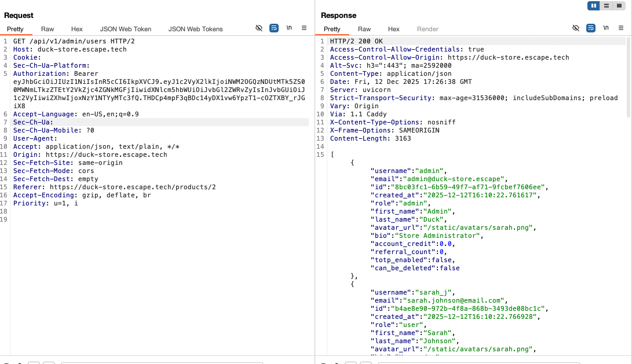Open the Request editor hamburger options menu
Screen dimensions: 632x364
click(x=304, y=28)
